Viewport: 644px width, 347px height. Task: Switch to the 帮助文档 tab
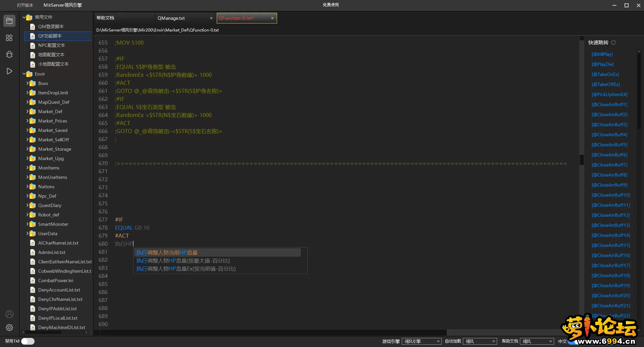[x=124, y=18]
